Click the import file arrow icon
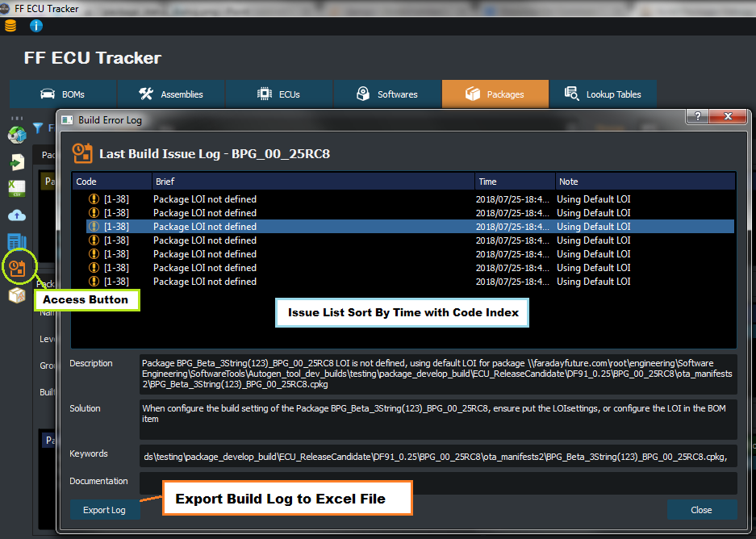The width and height of the screenshot is (756, 539). point(18,162)
